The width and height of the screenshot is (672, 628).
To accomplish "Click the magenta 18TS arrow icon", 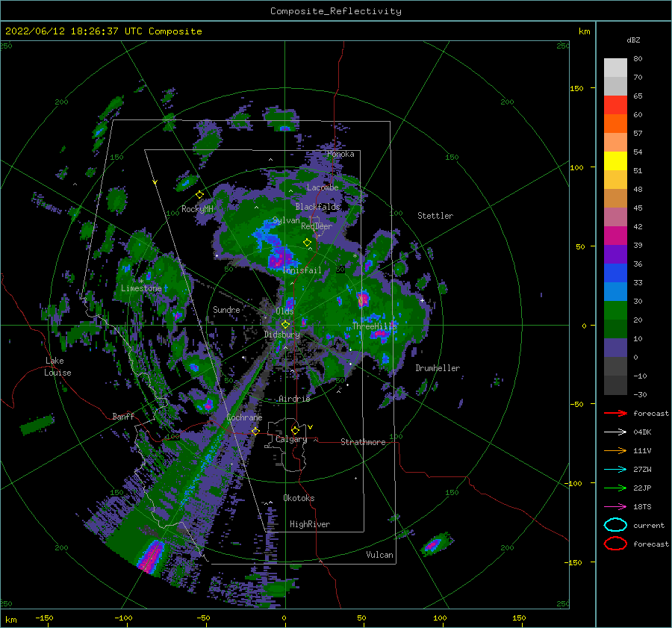I will pos(615,507).
